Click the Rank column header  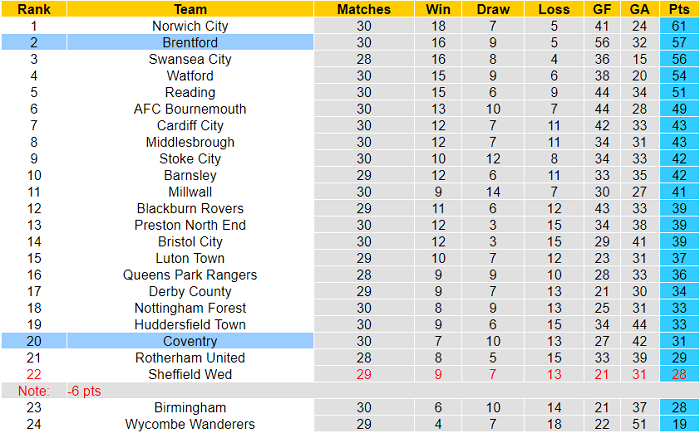point(34,9)
